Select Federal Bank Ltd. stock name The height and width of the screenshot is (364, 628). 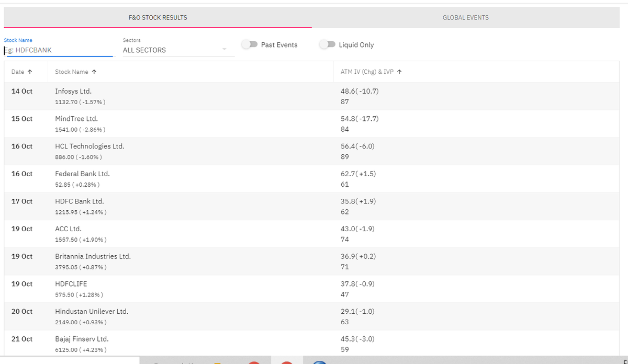(82, 174)
